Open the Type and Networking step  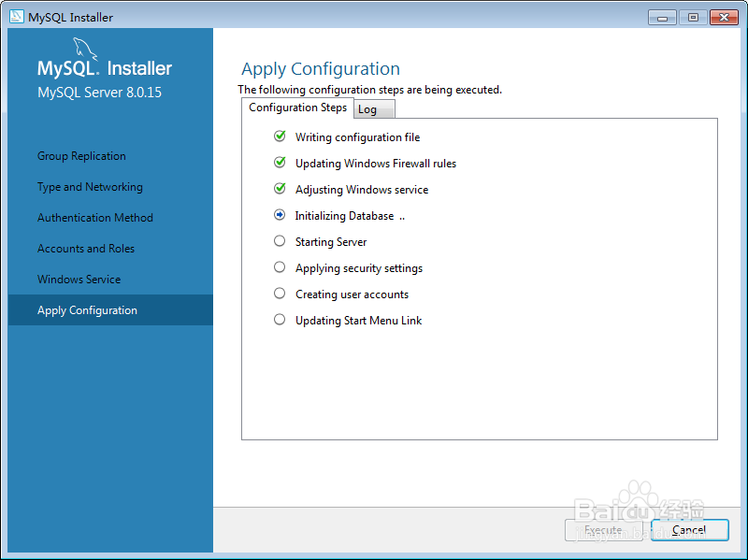[90, 187]
